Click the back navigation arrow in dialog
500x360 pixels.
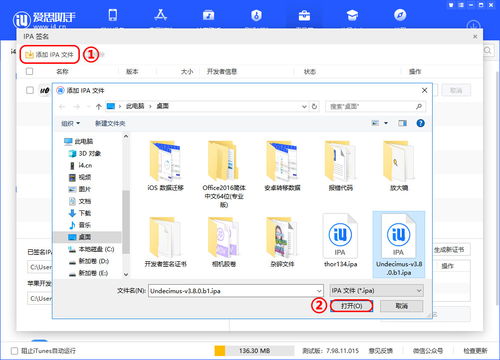pos(62,106)
